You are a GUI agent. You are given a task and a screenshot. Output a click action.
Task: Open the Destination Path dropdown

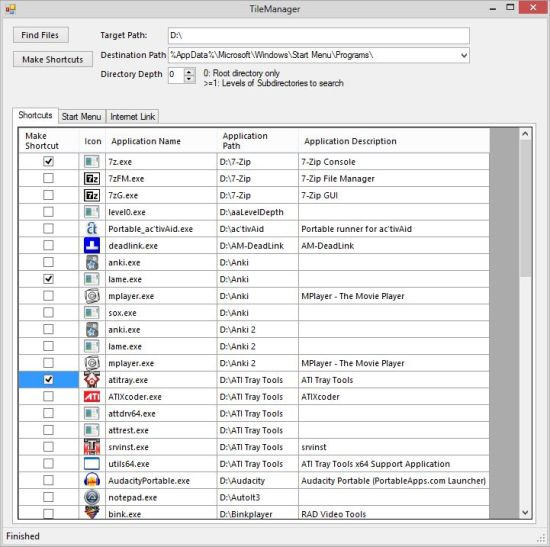(x=464, y=55)
